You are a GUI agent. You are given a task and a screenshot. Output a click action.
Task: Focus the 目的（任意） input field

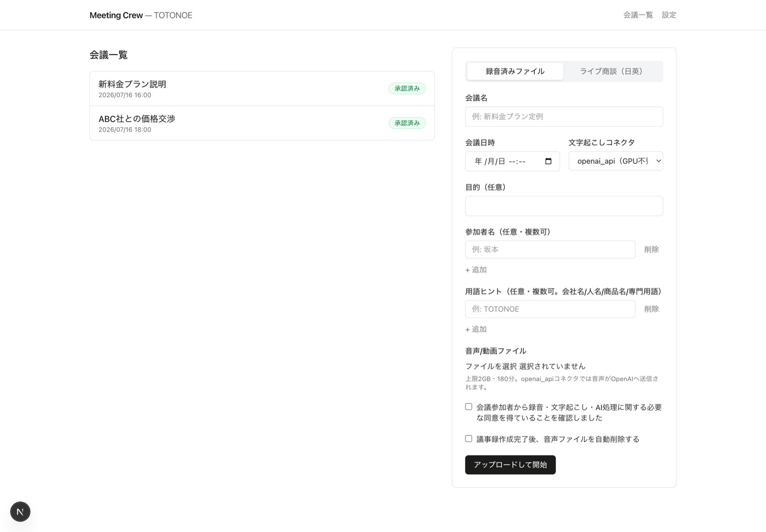(564, 206)
